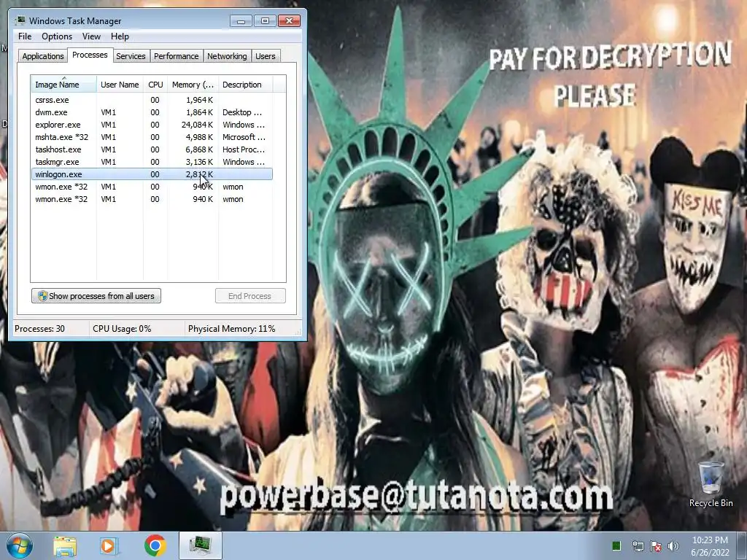This screenshot has width=747, height=560.
Task: Open the Windows Start menu orb
Action: click(19, 545)
